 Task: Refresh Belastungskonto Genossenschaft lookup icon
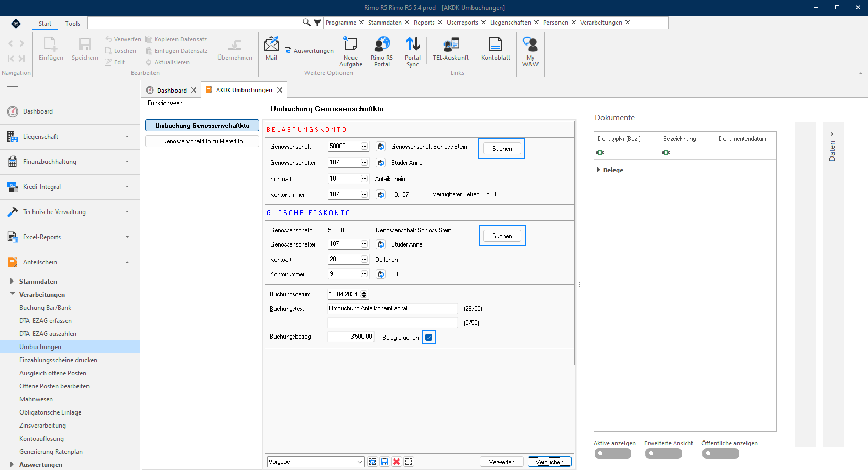pos(381,147)
